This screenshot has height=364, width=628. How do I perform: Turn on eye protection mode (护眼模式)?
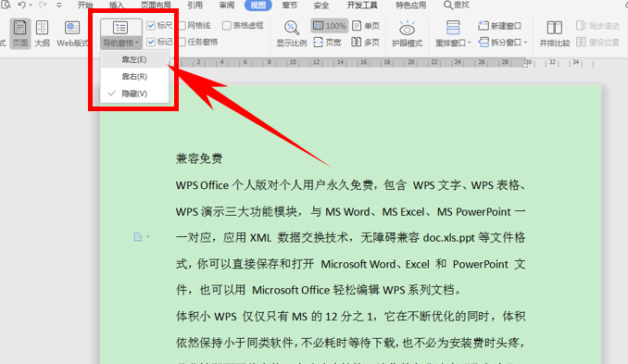tap(407, 33)
